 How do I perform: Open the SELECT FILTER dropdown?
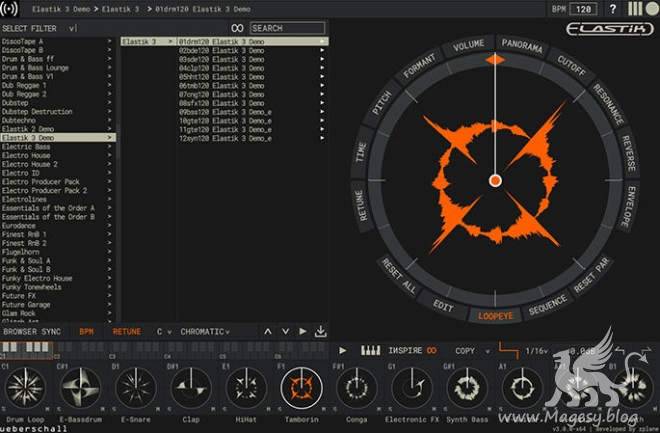(40, 28)
